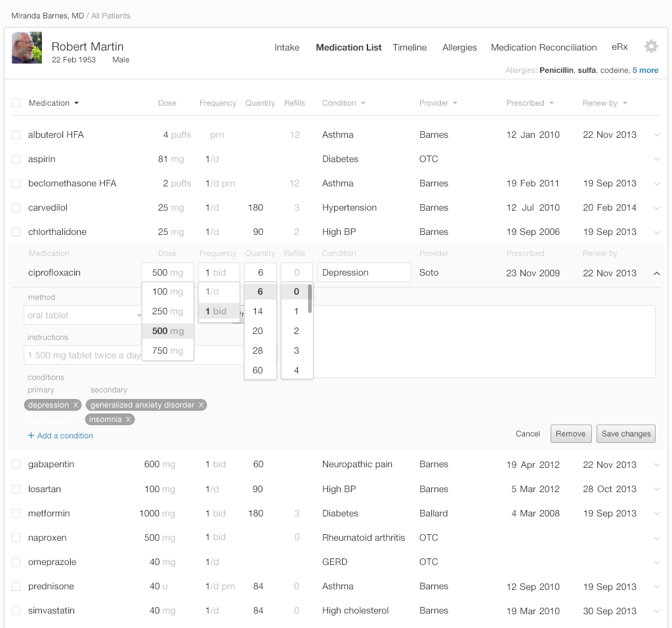Remove the depression condition tag
The height and width of the screenshot is (628, 672).
tap(76, 405)
